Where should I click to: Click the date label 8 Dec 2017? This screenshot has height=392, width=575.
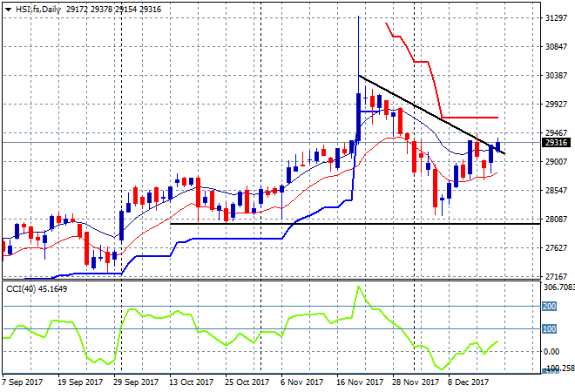pos(468,382)
